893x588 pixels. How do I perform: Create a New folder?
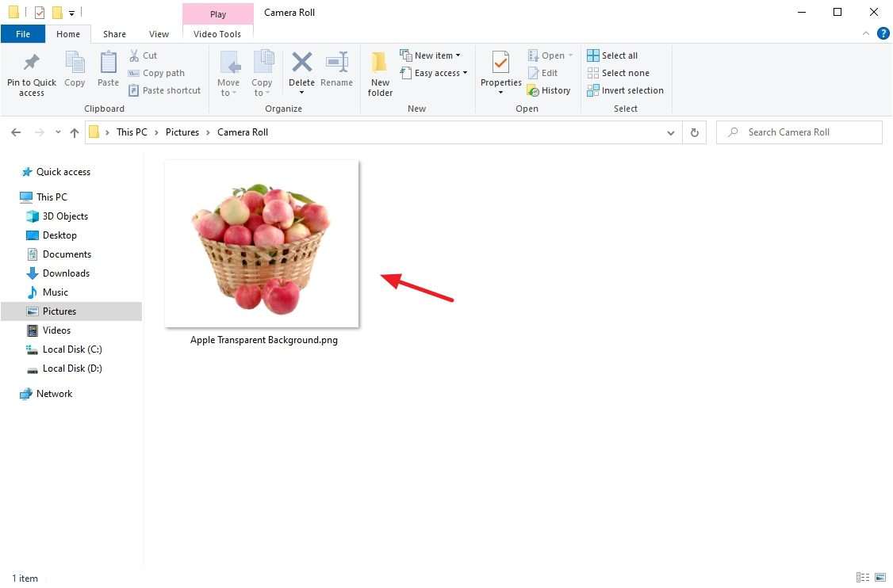(380, 74)
